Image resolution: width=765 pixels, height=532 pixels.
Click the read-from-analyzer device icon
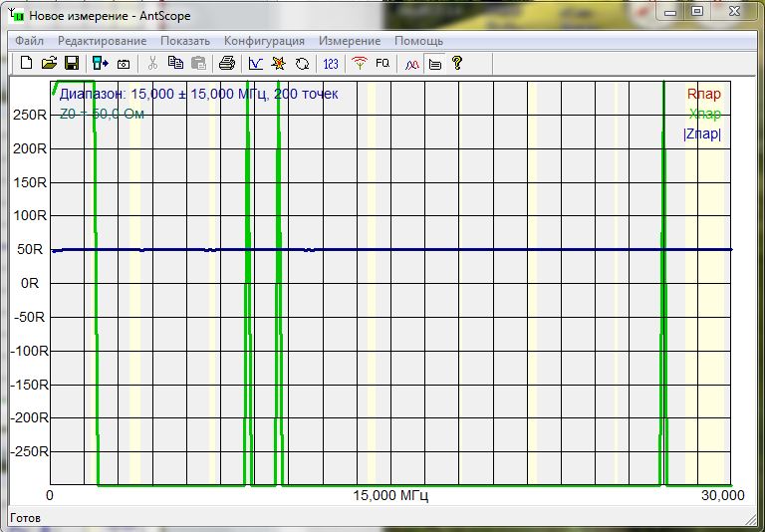[x=100, y=64]
